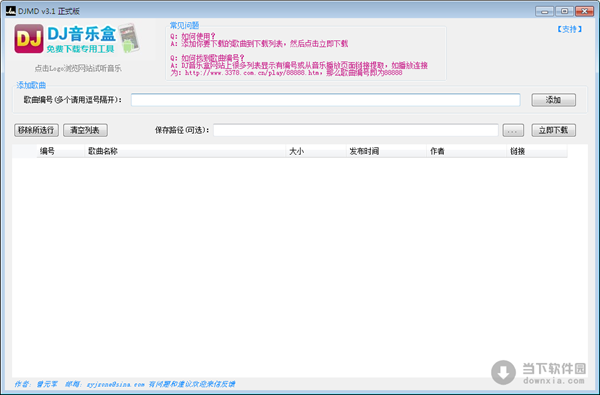The width and height of the screenshot is (600, 395).
Task: Click the DJMD title bar app icon
Action: pos(11,11)
